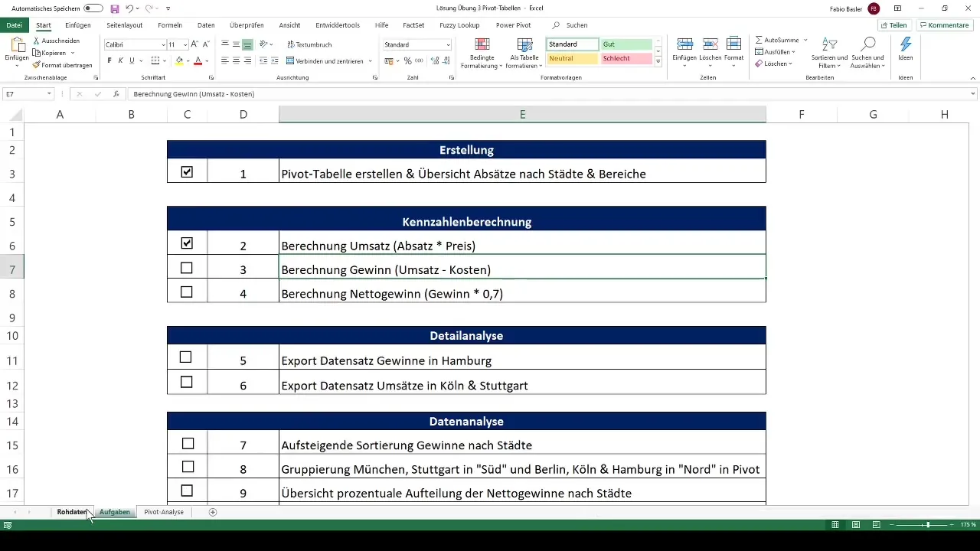980x551 pixels.
Task: Center text horizontally in cell
Action: point(237,60)
